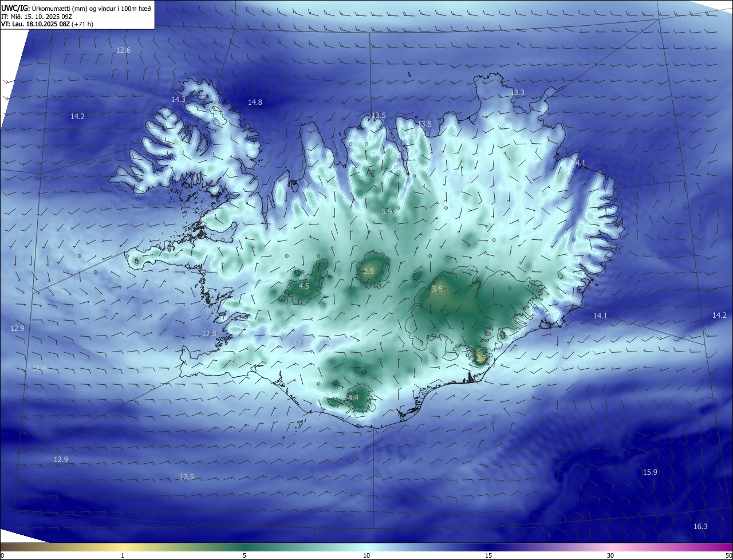The width and height of the screenshot is (733, 560).
Task: Click the map value 4.5
Action: point(304,286)
